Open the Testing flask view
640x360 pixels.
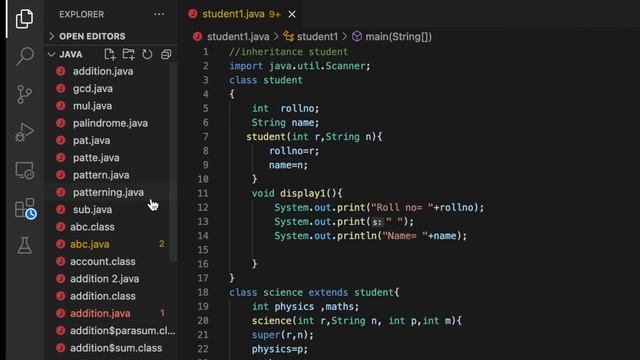coord(24,245)
